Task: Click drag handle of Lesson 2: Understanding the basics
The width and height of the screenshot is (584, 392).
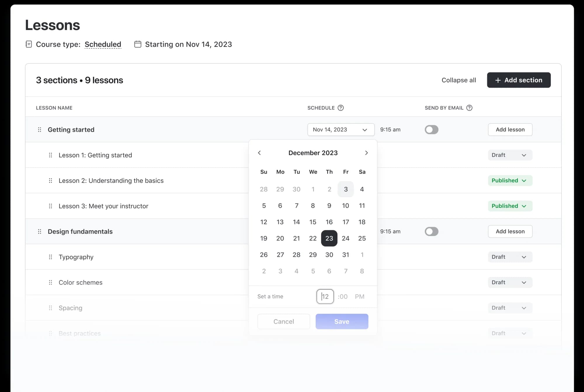Action: tap(50, 180)
